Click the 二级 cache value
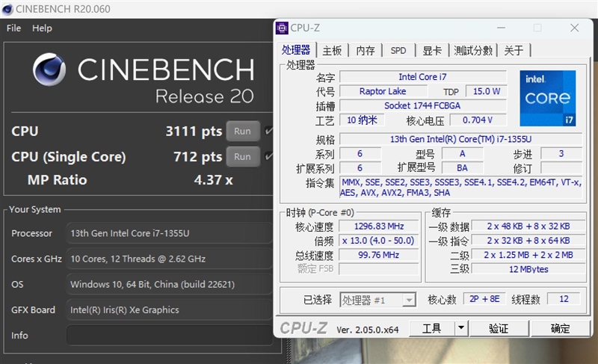Image resolution: width=598 pixels, height=364 pixels. [528, 255]
